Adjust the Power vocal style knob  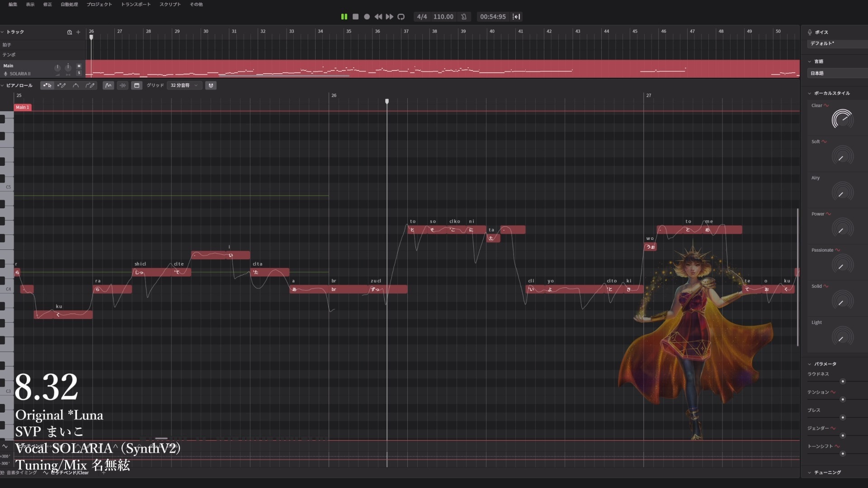pyautogui.click(x=842, y=229)
